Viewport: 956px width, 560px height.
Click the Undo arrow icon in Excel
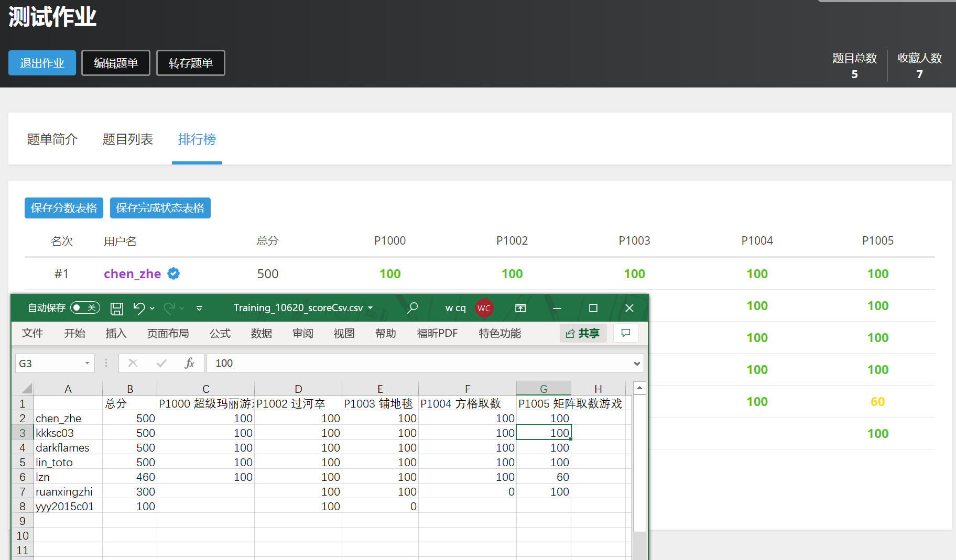[x=139, y=308]
